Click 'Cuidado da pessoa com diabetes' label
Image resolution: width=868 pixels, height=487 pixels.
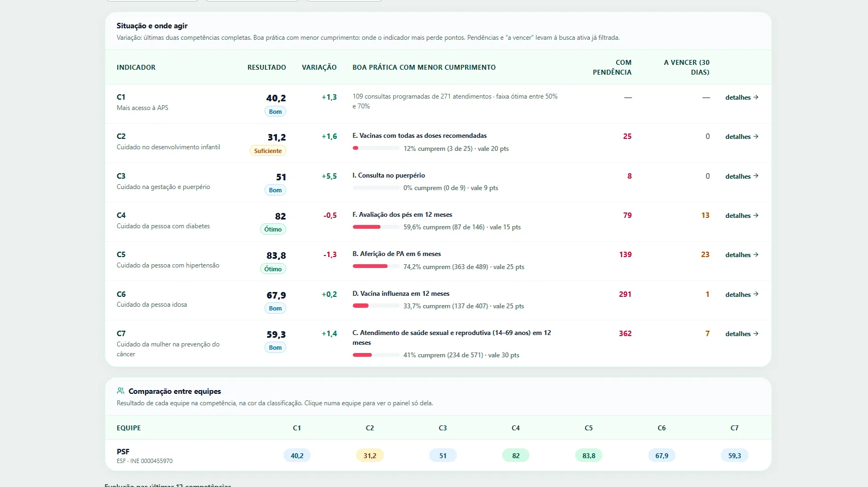click(x=163, y=226)
